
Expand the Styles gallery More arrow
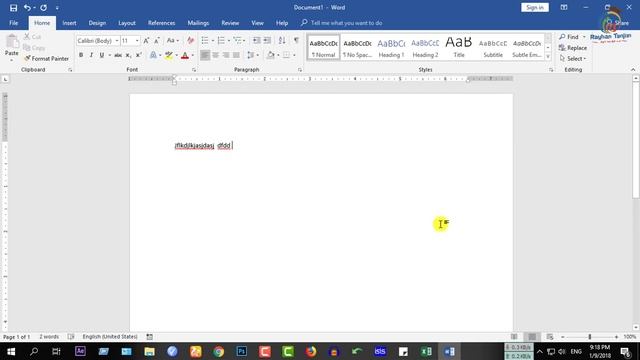click(x=548, y=57)
